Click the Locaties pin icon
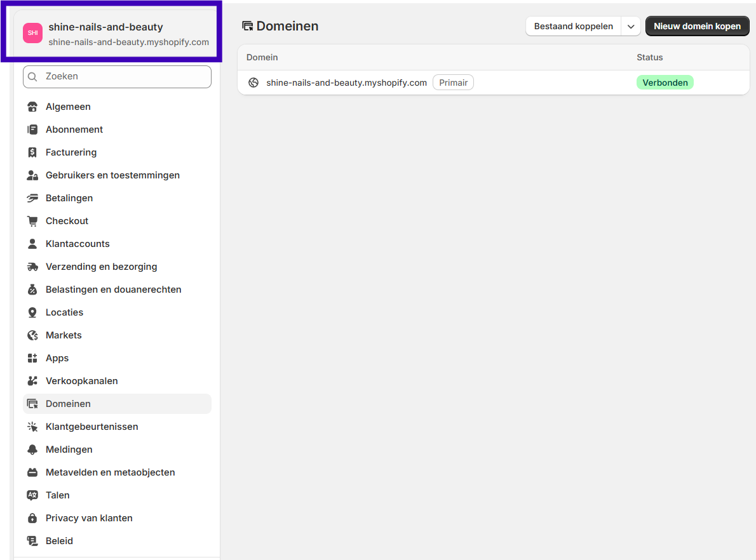Viewport: 756px width, 560px height. tap(32, 312)
